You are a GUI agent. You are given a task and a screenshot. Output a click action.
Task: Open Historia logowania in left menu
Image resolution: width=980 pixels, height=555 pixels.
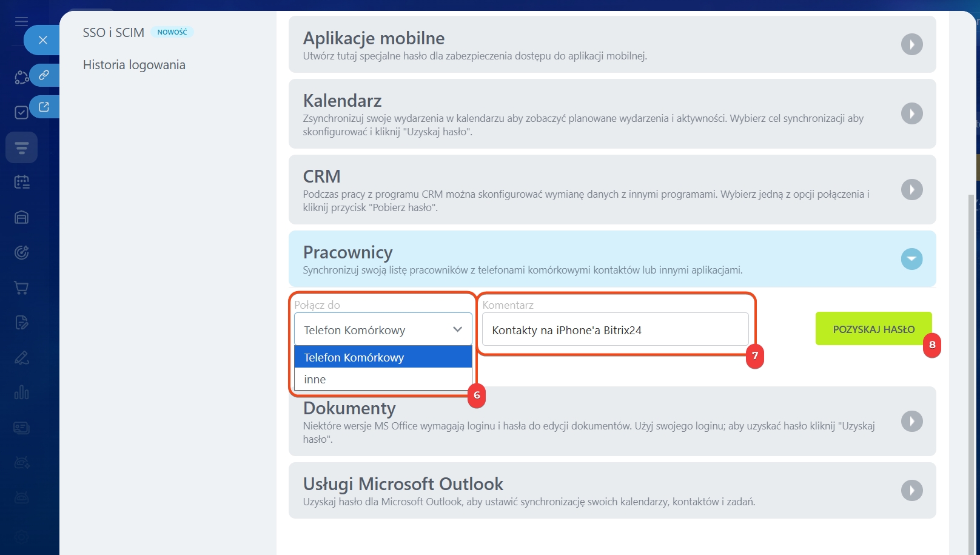tap(134, 65)
